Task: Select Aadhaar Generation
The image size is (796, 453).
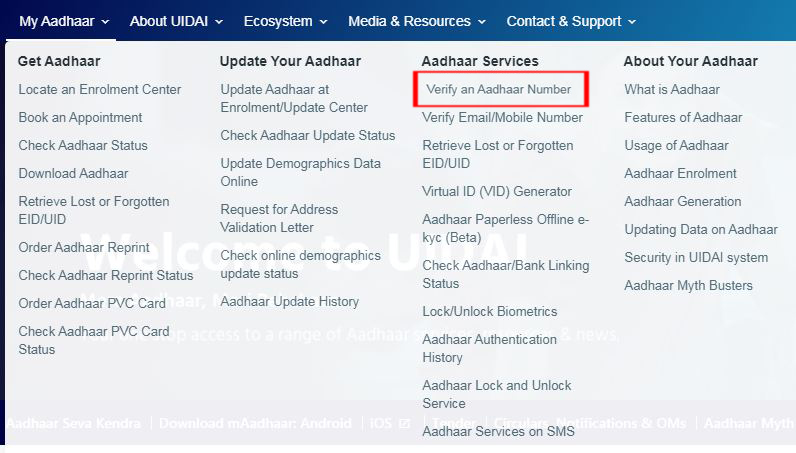Action: [x=683, y=201]
